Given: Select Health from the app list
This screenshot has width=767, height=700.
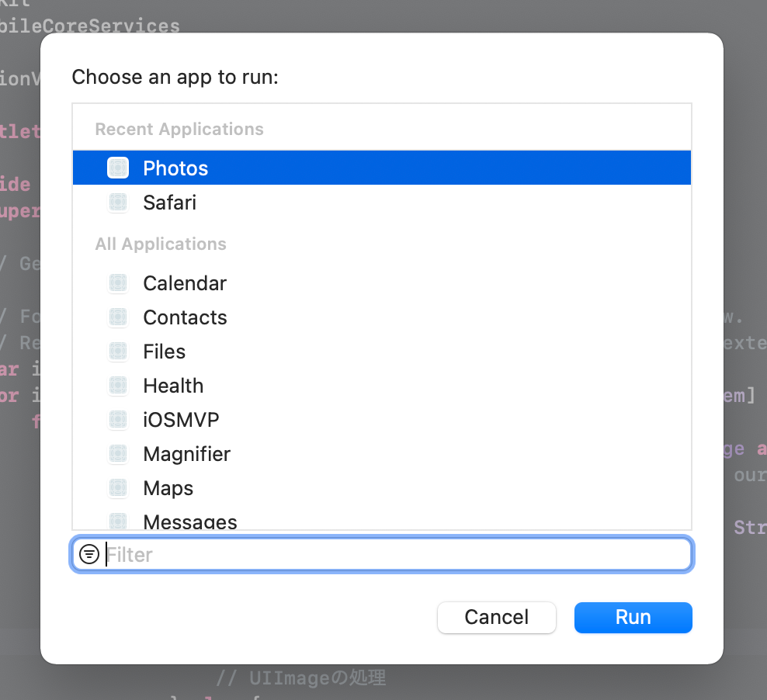Looking at the screenshot, I should click(381, 385).
